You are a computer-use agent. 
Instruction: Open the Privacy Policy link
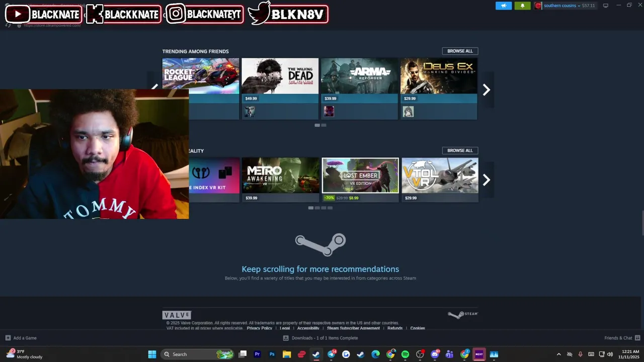(x=260, y=328)
